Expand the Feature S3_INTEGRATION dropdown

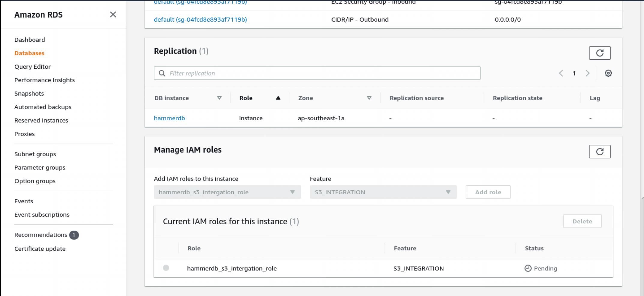[383, 192]
